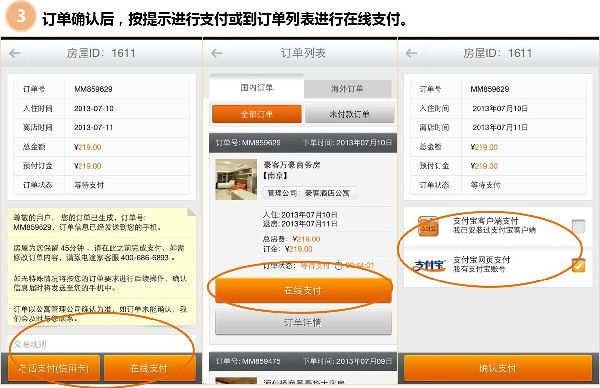Switch to the 海外订单 tab
Viewport: 600px width, 388px height.
348,89
